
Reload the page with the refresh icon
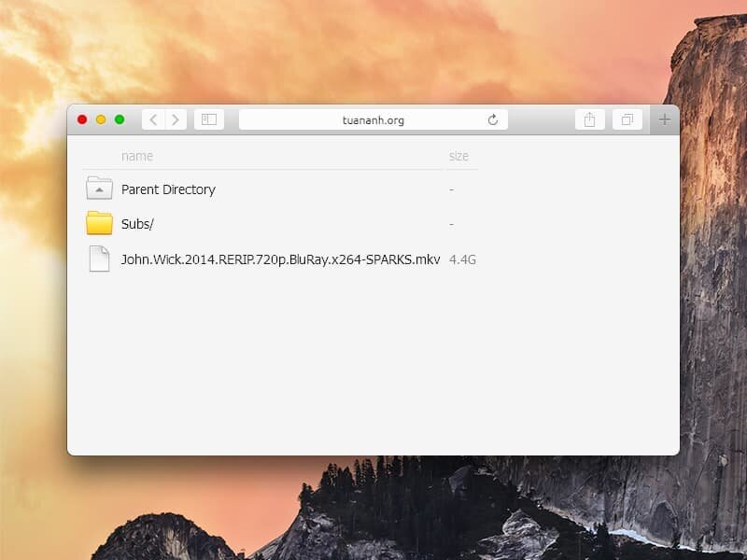click(x=493, y=119)
